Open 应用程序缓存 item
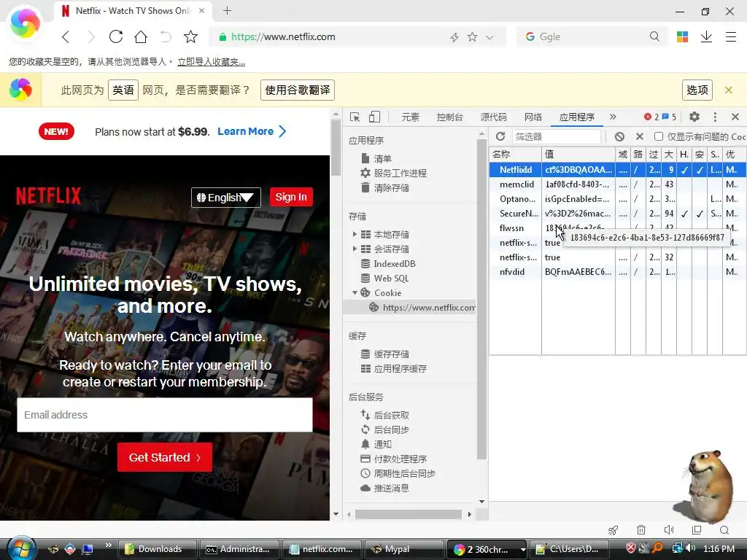This screenshot has height=560, width=747. click(x=400, y=368)
